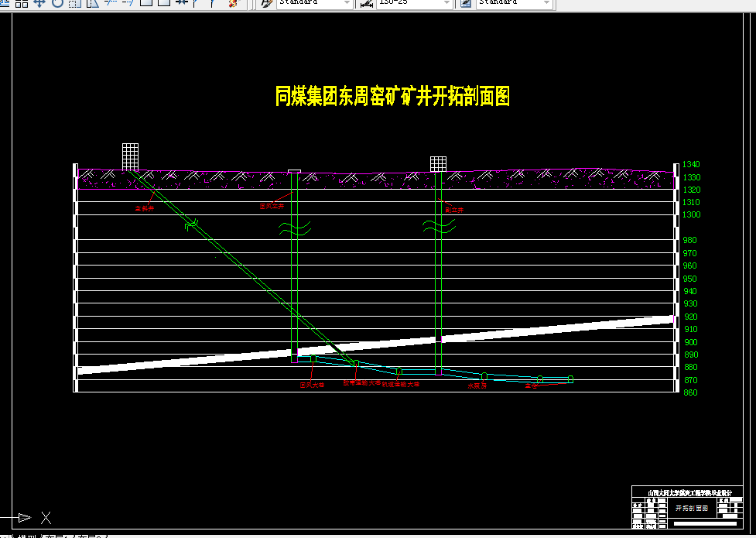
Task: Select the Explode tool
Action: click(234, 3)
